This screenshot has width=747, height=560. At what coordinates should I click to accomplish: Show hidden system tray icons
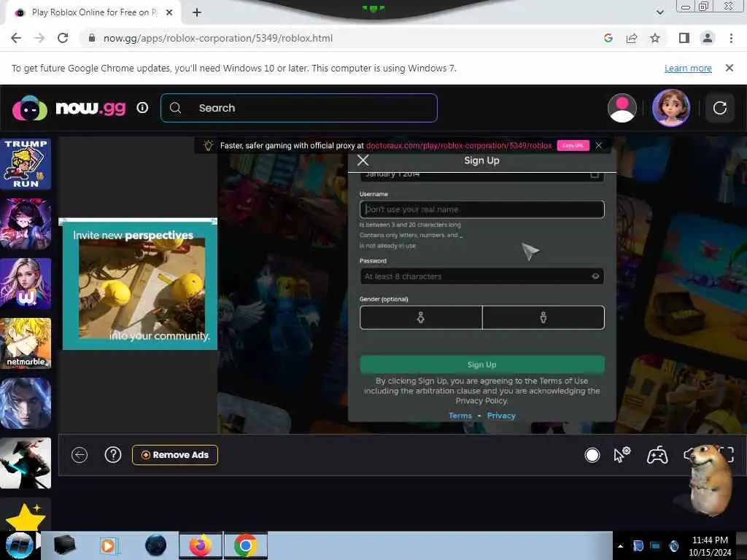(620, 546)
